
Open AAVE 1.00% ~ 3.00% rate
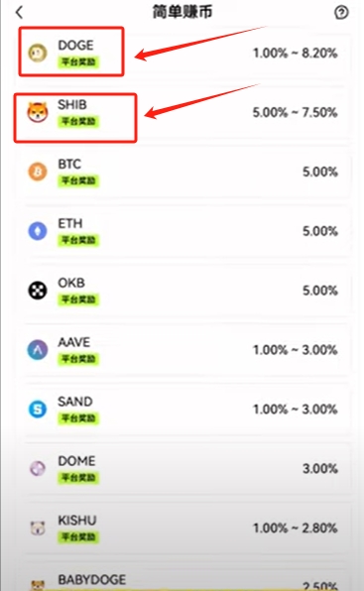[295, 350]
